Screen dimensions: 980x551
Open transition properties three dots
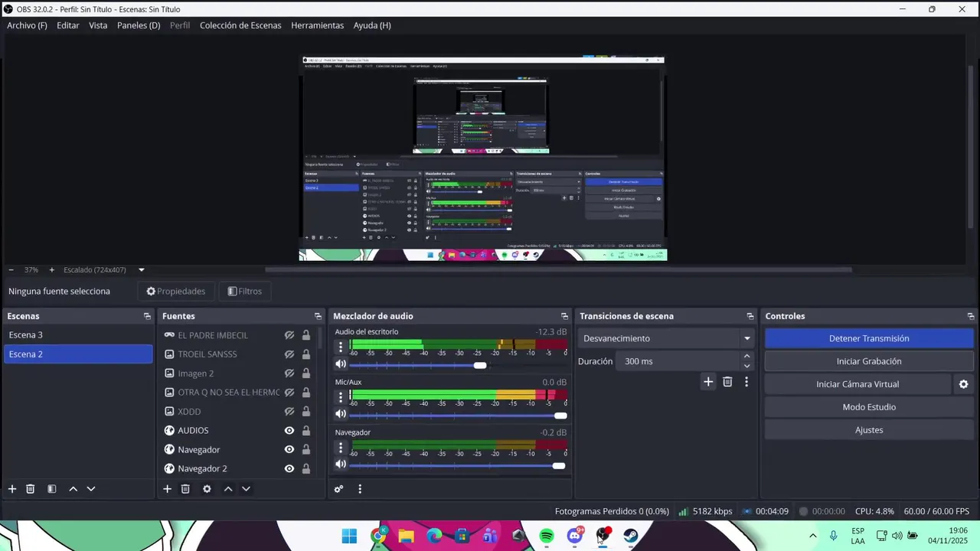pos(746,382)
